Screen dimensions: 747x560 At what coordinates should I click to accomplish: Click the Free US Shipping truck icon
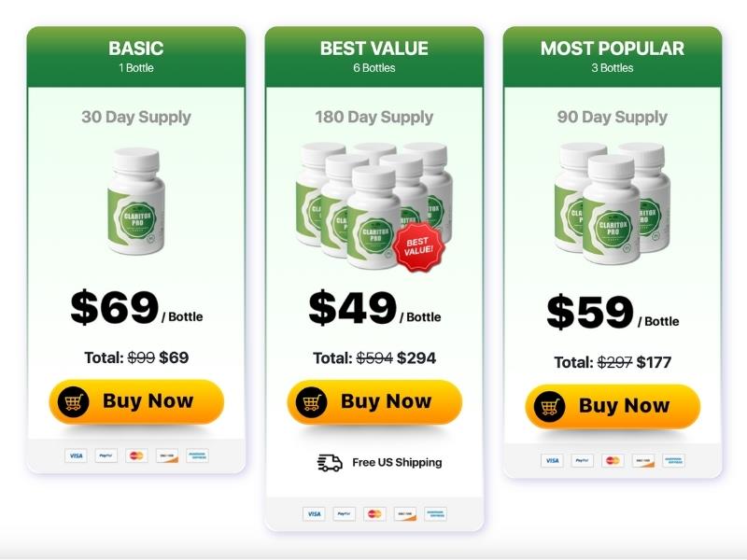[x=330, y=462]
